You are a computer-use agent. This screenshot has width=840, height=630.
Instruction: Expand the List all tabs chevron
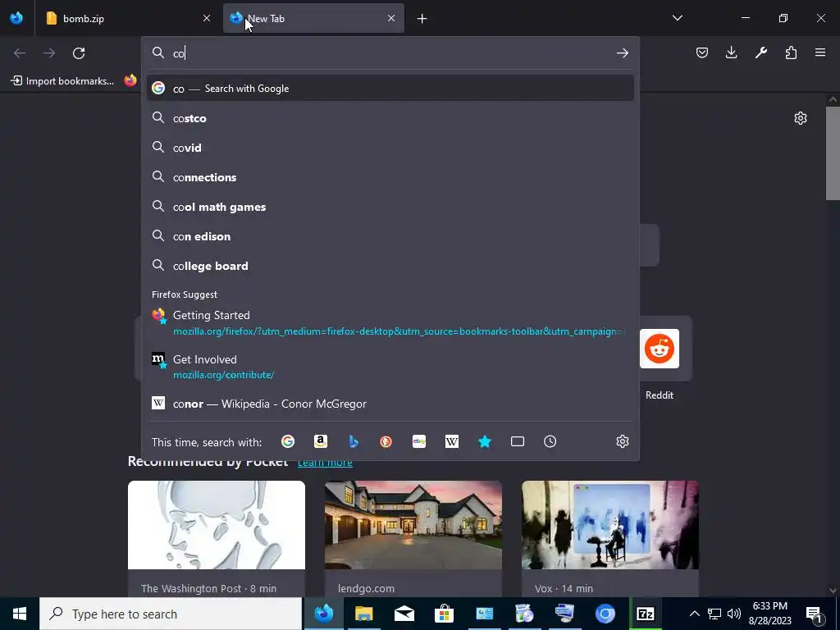677,18
